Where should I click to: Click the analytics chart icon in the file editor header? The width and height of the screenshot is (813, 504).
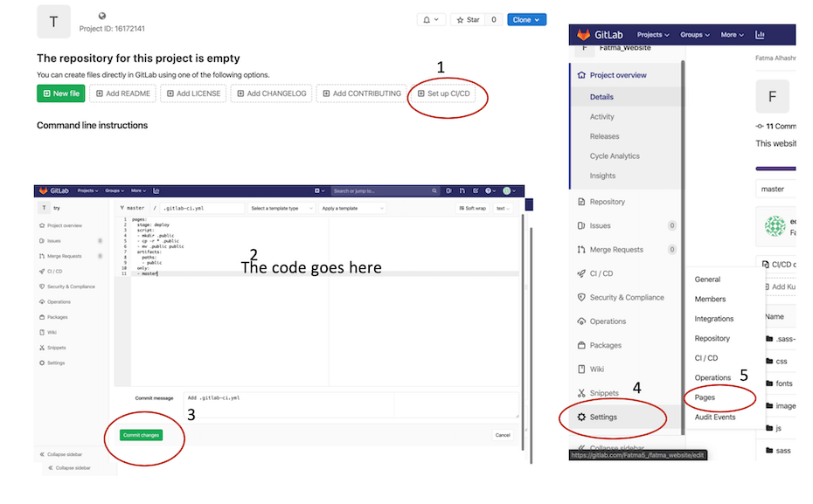tap(156, 190)
